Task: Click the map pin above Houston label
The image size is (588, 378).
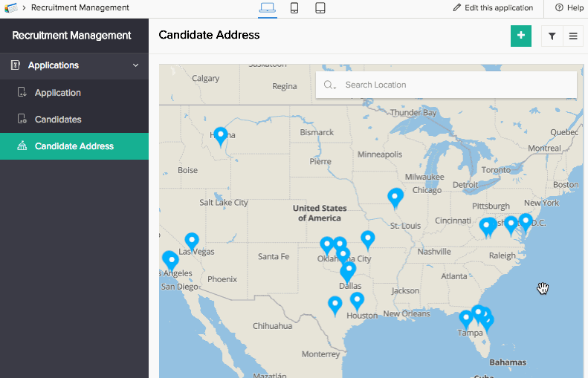Action: click(357, 302)
